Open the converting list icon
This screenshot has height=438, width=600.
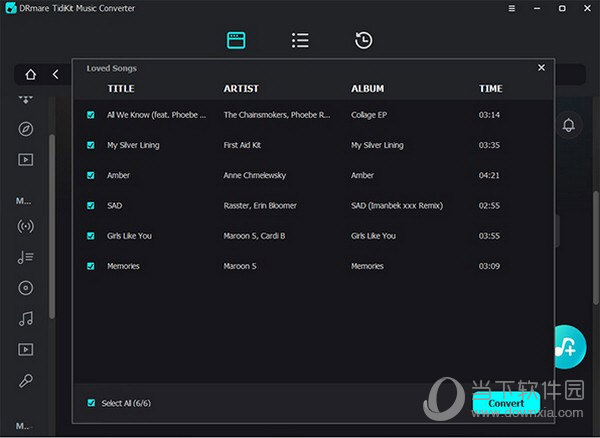299,41
